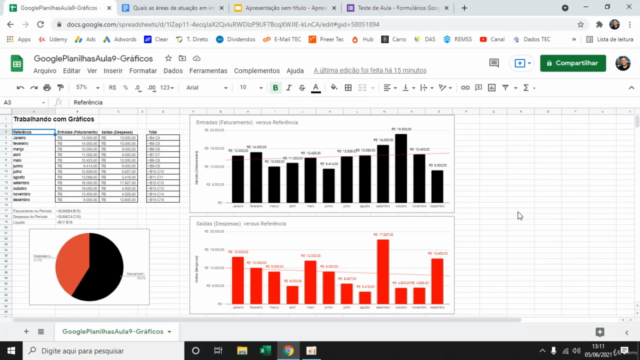Toggle italic formatting
640x360 pixels.
pyautogui.click(x=289, y=88)
